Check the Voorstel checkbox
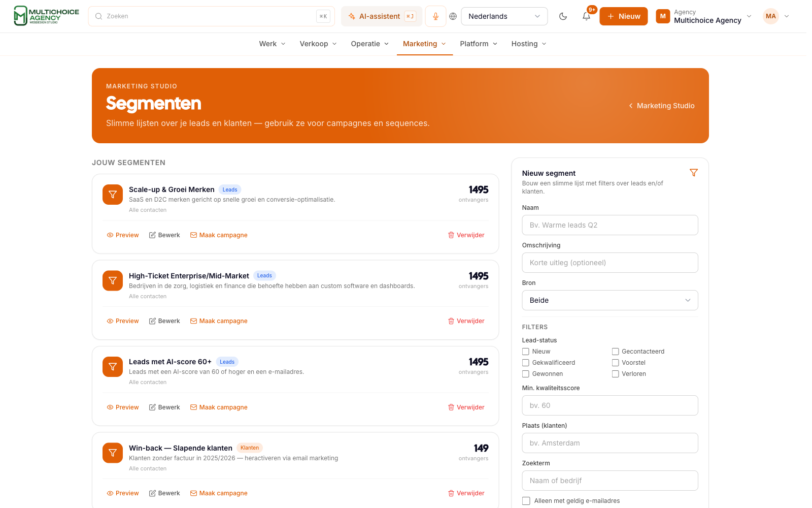Image resolution: width=812 pixels, height=508 pixels. point(615,363)
